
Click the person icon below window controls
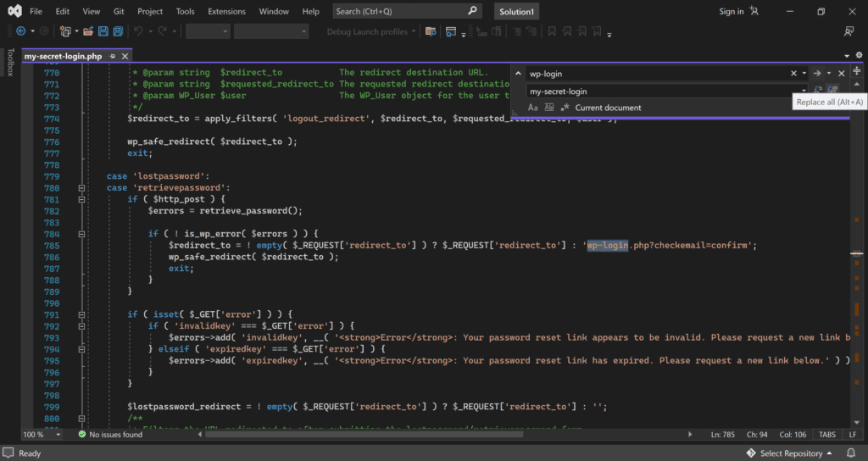[x=849, y=31]
